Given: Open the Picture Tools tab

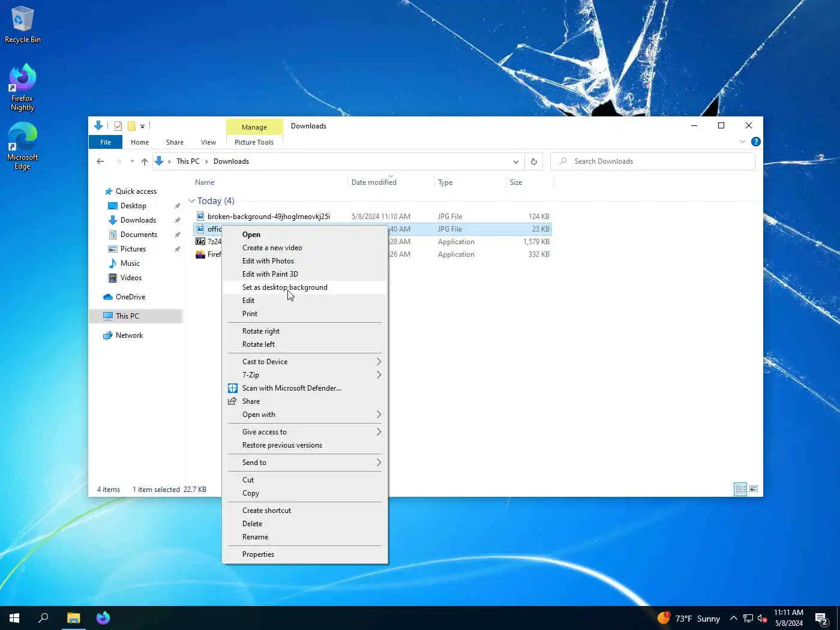Looking at the screenshot, I should pyautogui.click(x=254, y=142).
